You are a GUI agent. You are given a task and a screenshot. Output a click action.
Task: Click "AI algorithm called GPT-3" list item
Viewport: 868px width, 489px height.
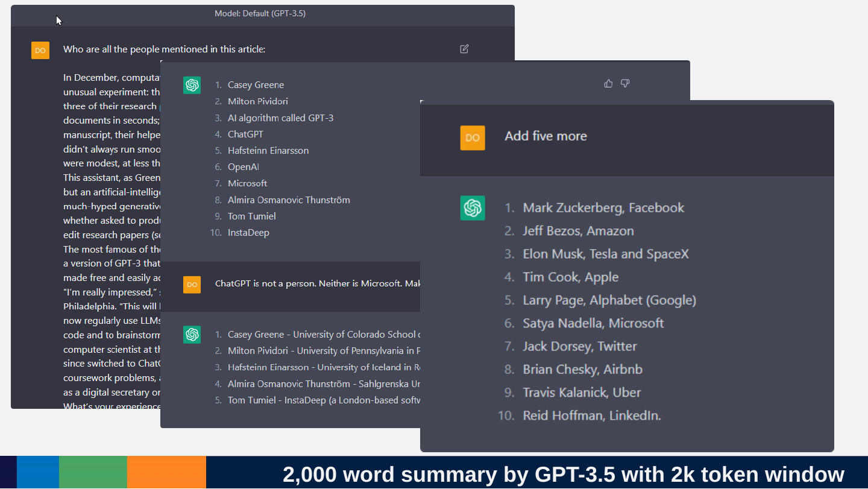[x=280, y=118]
